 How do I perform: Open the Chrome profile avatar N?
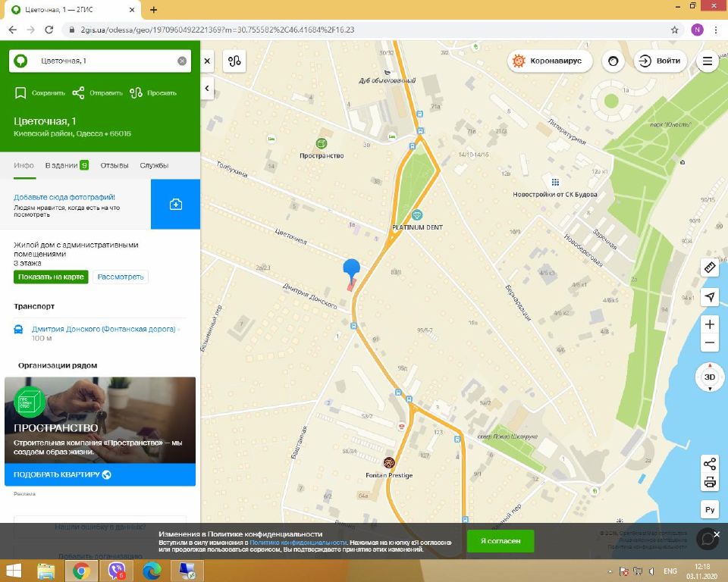click(697, 30)
